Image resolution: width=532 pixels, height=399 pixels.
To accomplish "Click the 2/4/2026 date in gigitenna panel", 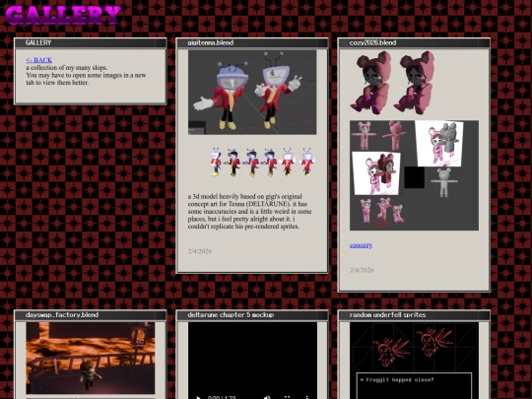I will click(x=200, y=251).
